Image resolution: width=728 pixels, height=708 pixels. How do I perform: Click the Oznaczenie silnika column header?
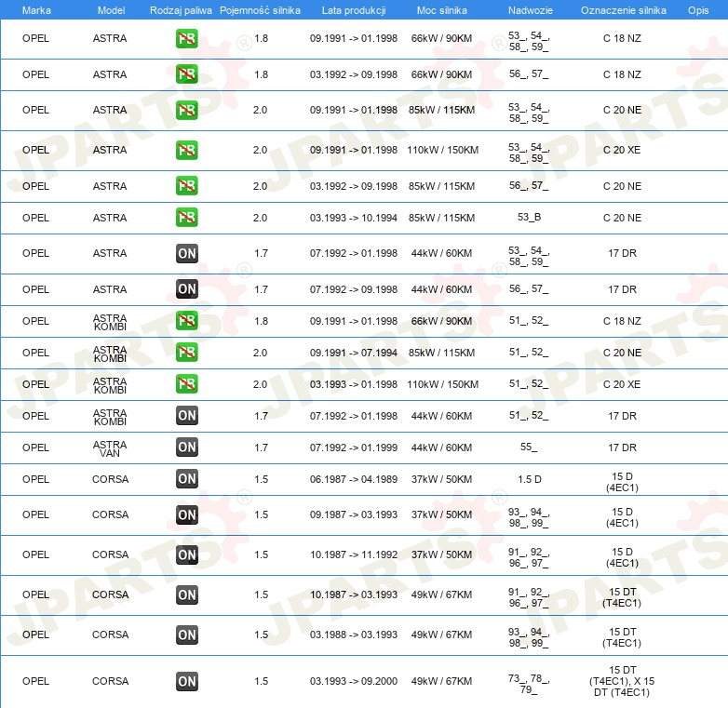pos(623,10)
